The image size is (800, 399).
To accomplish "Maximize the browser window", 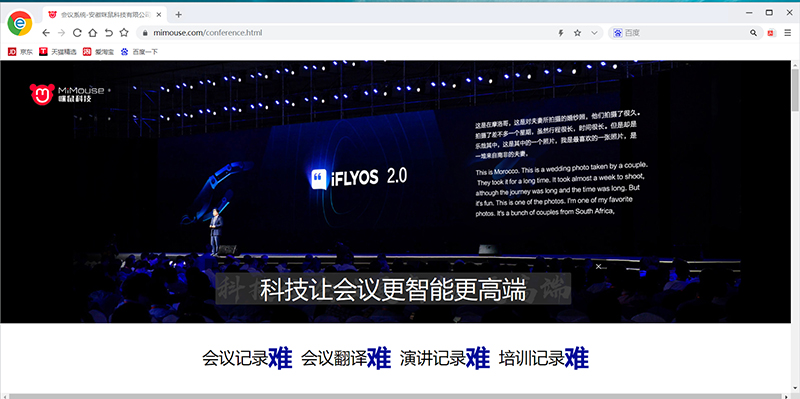I will (769, 12).
